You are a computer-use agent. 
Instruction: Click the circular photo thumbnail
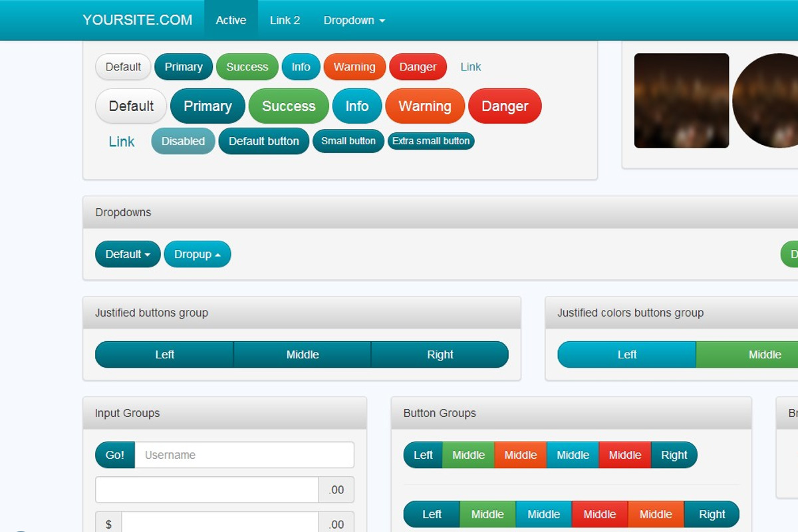coord(771,100)
